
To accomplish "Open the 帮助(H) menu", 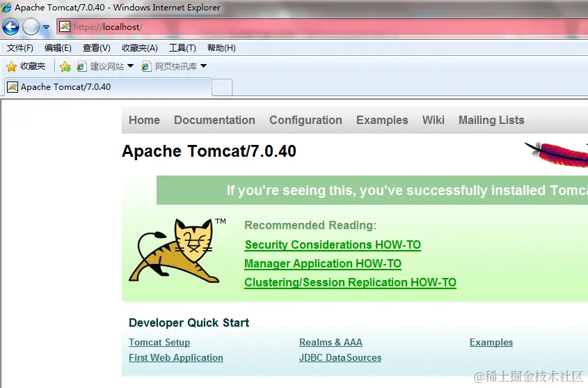I will click(221, 48).
